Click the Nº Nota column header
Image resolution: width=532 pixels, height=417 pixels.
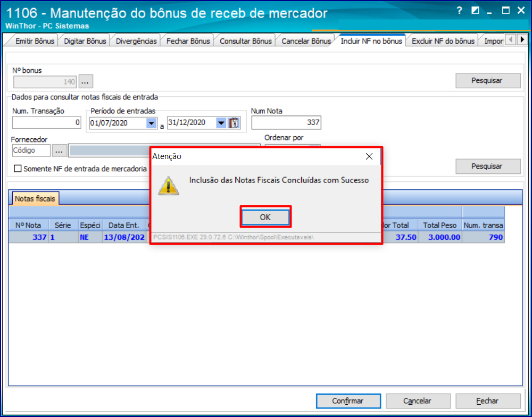point(28,226)
